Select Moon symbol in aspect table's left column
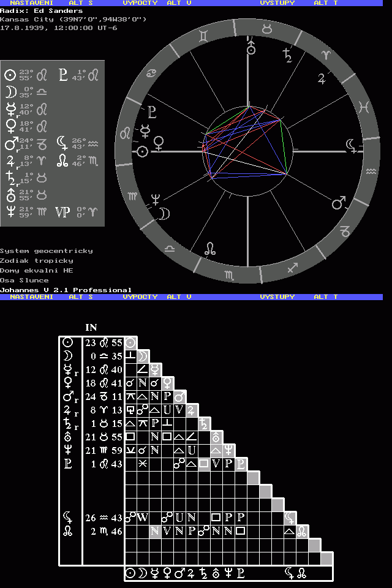Screen dimensions: 392x588 pyautogui.click(x=68, y=356)
